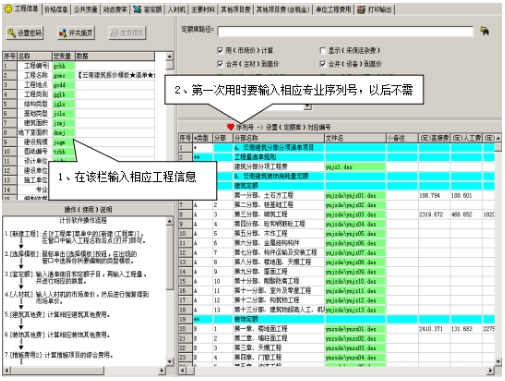Click the 打印输出 printer tab icon
The height and width of the screenshot is (381, 505).
361,10
